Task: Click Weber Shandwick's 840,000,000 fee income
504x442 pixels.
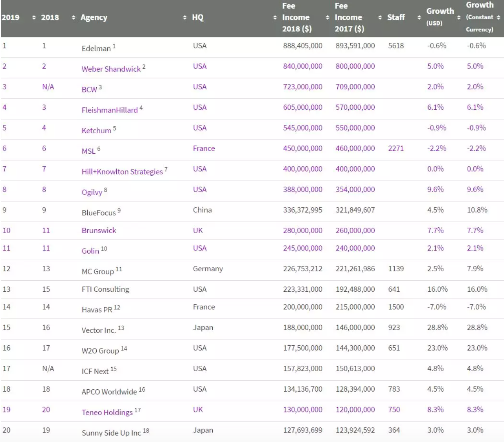Action: pyautogui.click(x=303, y=66)
